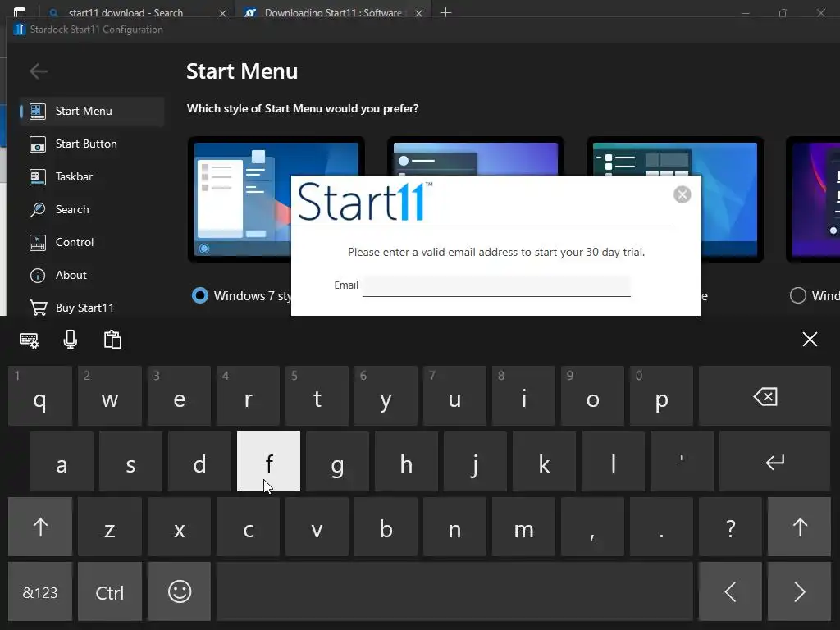Viewport: 840px width, 630px height.
Task: Tap the return arrow key on keyboard
Action: click(x=774, y=461)
